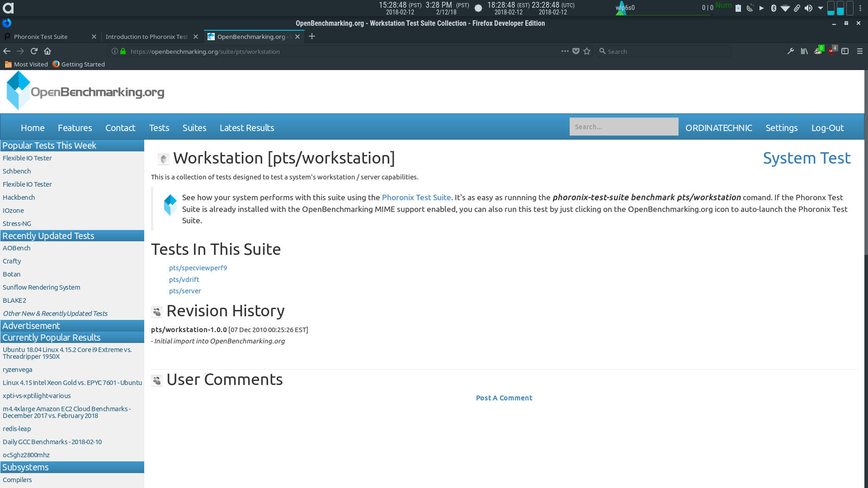Focus the site Search... field
The width and height of the screenshot is (868, 488).
coord(624,127)
